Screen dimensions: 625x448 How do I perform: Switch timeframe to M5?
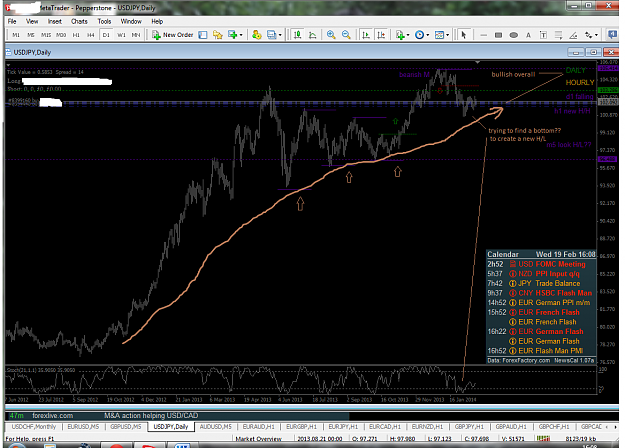tap(31, 35)
